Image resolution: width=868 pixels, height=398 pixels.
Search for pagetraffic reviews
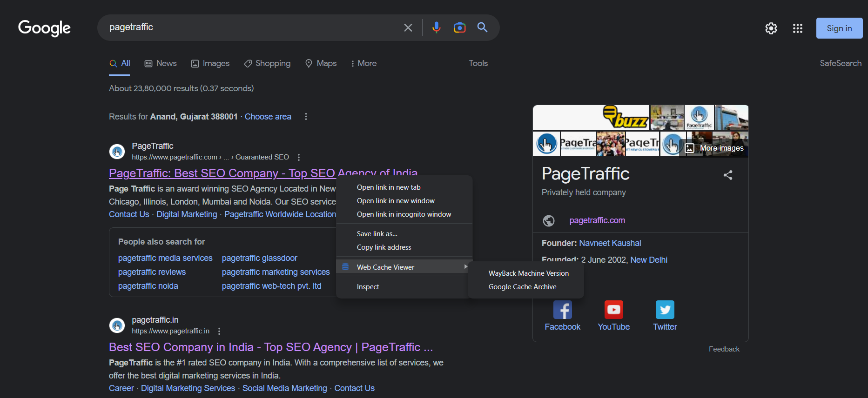(x=152, y=272)
